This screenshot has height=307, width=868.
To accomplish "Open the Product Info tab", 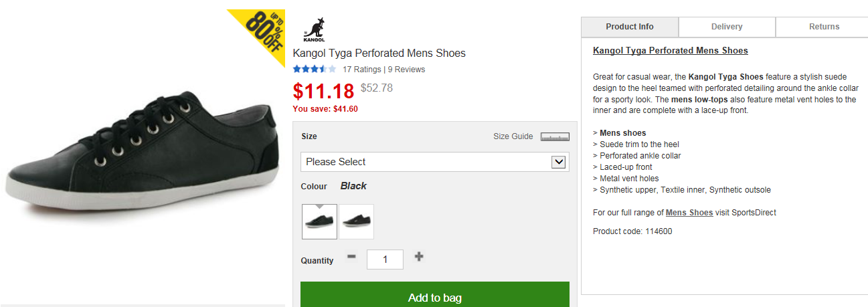I will point(629,27).
